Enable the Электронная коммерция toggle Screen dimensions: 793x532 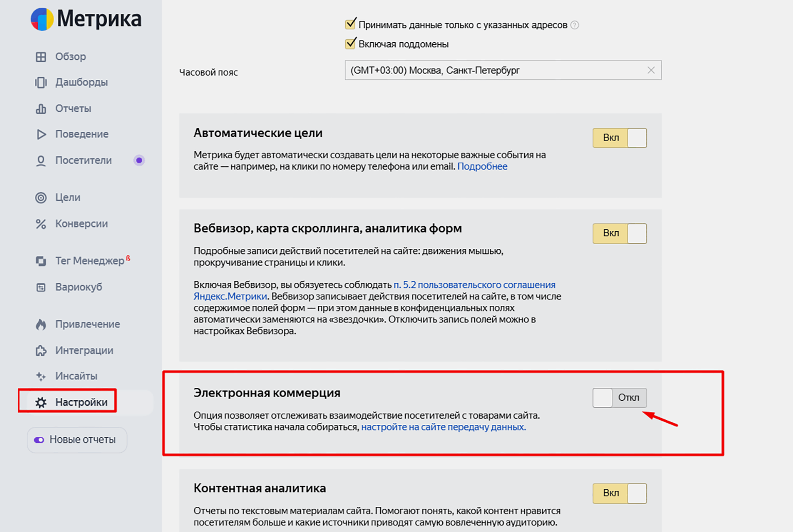[619, 398]
